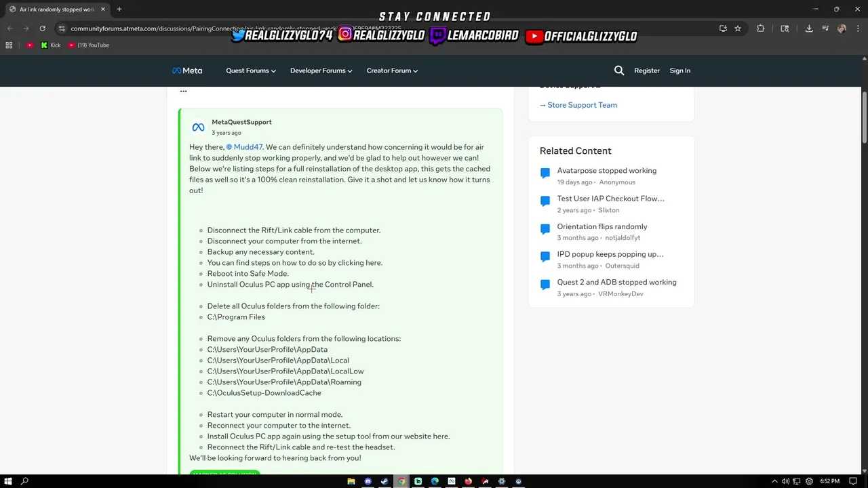Expand the Creator Forum dropdown

(x=392, y=70)
